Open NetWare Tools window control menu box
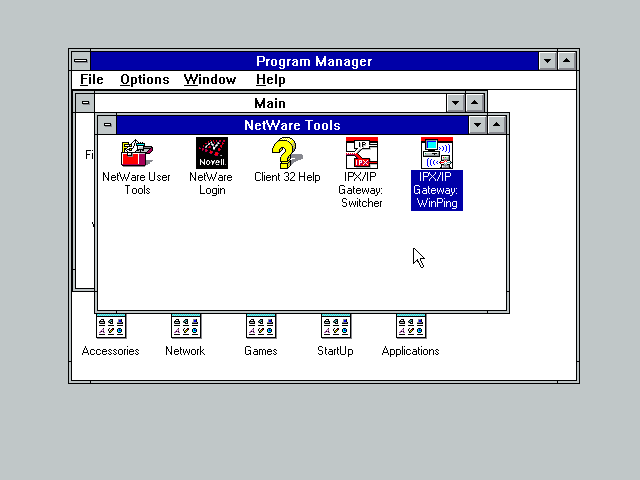Screen dimensions: 640x480 pos(107,124)
